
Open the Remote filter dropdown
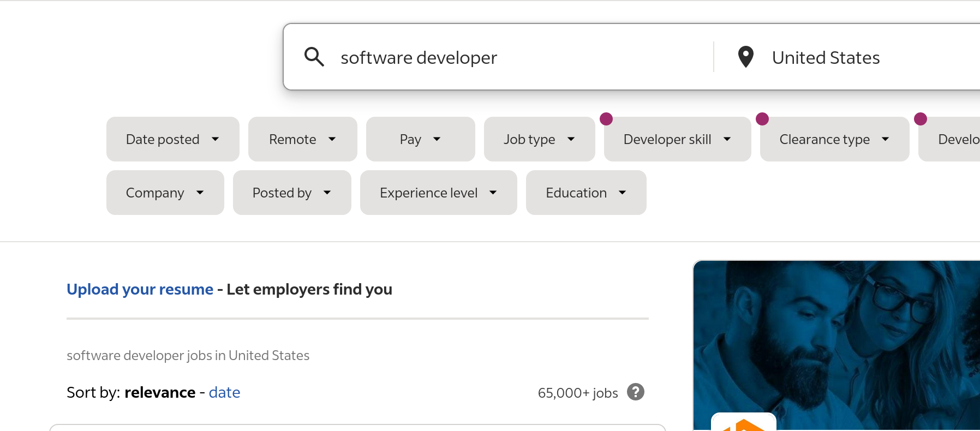pyautogui.click(x=303, y=139)
